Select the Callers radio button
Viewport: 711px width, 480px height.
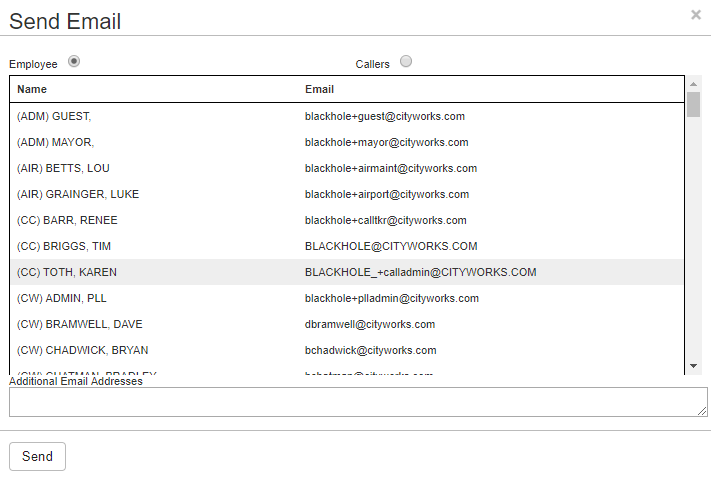(406, 62)
